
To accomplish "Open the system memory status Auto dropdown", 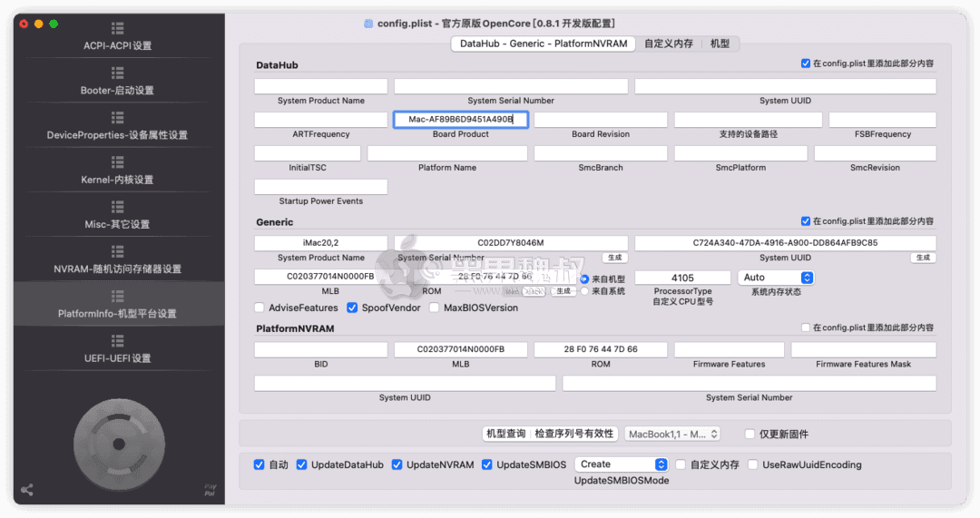I will coord(776,278).
